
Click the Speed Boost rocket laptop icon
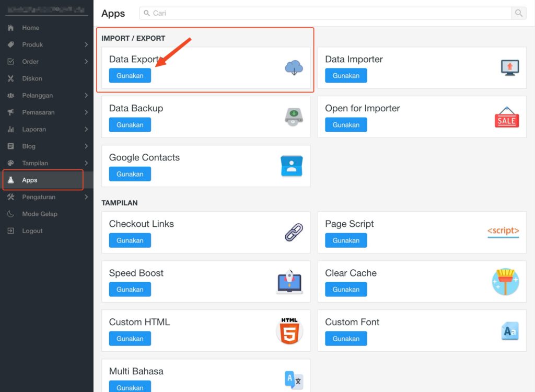point(289,282)
